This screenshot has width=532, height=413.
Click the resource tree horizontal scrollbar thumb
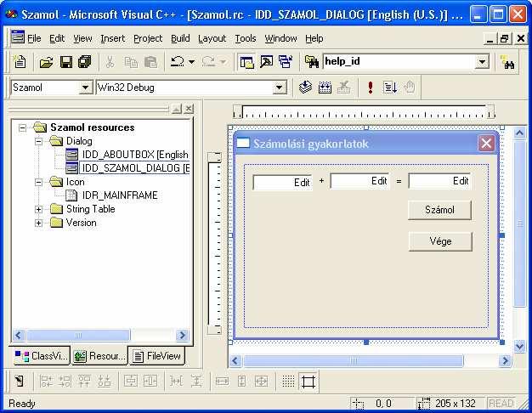pyautogui.click(x=78, y=336)
